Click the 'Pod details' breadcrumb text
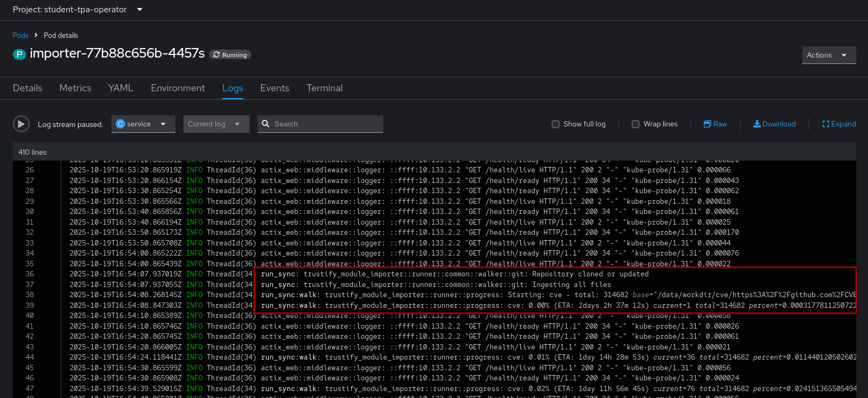Image resolution: width=868 pixels, height=398 pixels. click(x=61, y=35)
